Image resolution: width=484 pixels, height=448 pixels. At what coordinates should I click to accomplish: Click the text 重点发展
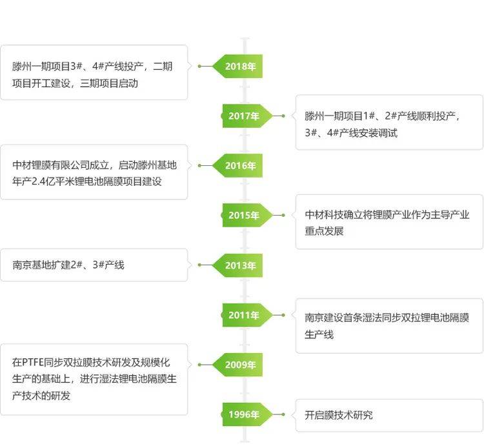(324, 231)
